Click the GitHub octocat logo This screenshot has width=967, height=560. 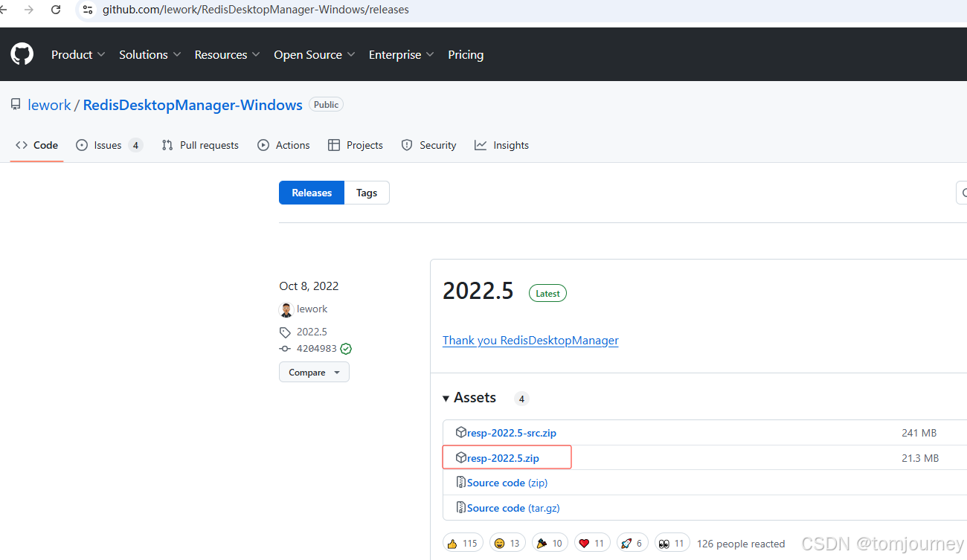pos(22,54)
